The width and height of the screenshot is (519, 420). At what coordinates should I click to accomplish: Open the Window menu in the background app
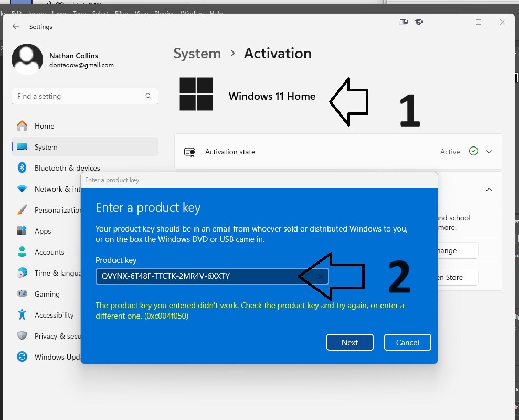pyautogui.click(x=192, y=13)
